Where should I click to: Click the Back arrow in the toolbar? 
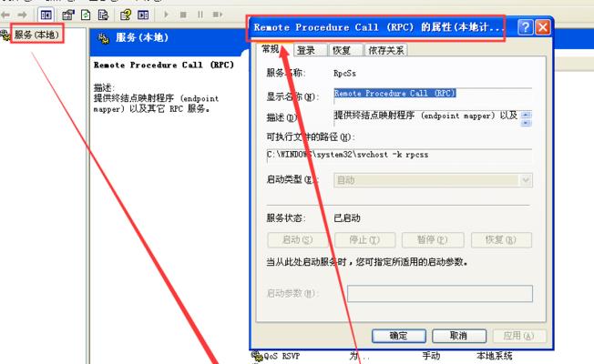pos(5,15)
